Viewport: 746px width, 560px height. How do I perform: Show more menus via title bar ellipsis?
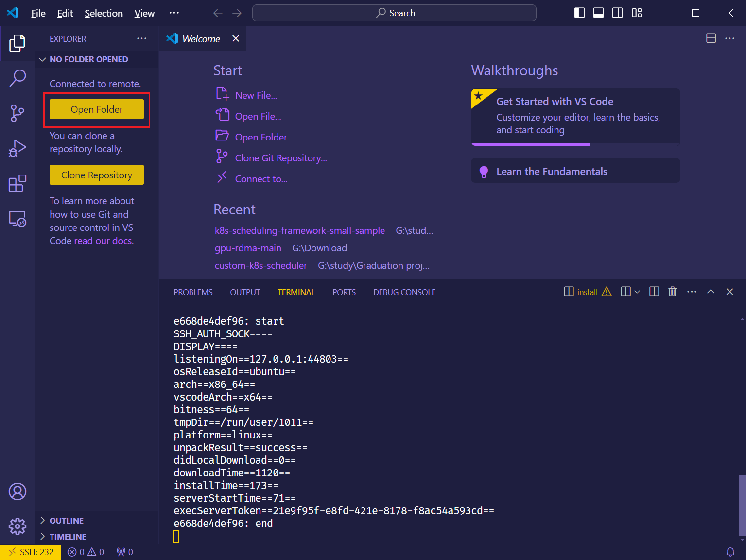click(x=174, y=13)
